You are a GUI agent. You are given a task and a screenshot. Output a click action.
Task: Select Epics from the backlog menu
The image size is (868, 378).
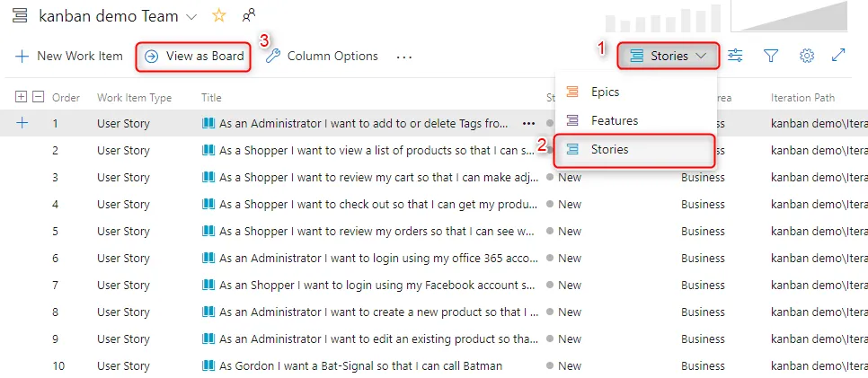tap(605, 92)
